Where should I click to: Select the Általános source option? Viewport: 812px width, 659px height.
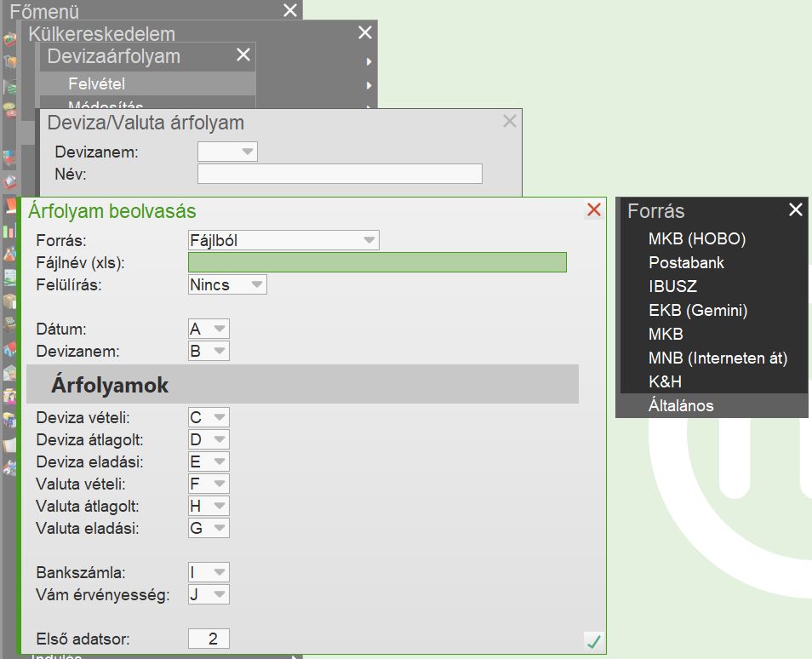point(681,406)
